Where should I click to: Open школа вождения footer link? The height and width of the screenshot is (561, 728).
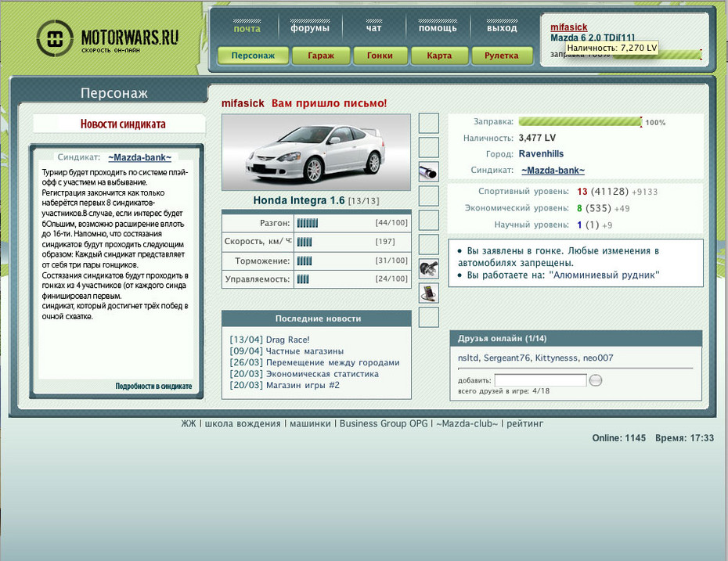[x=243, y=423]
